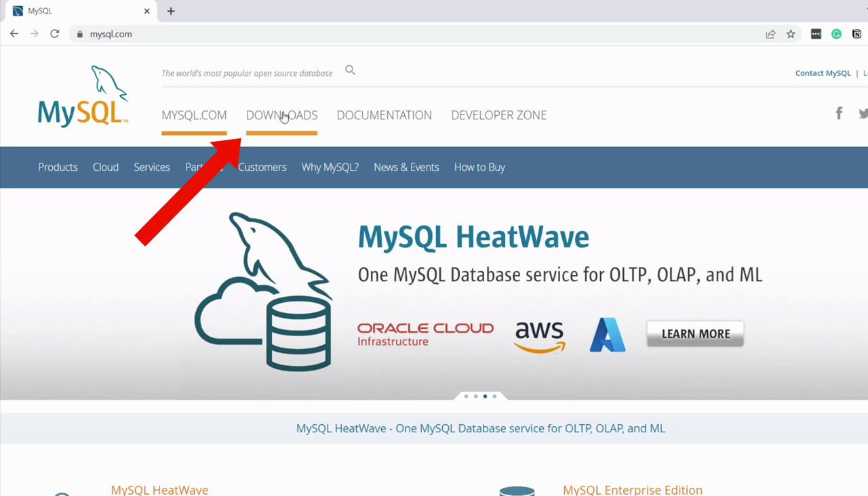Click the MySQL dolphin logo
The width and height of the screenshot is (868, 496).
point(83,96)
